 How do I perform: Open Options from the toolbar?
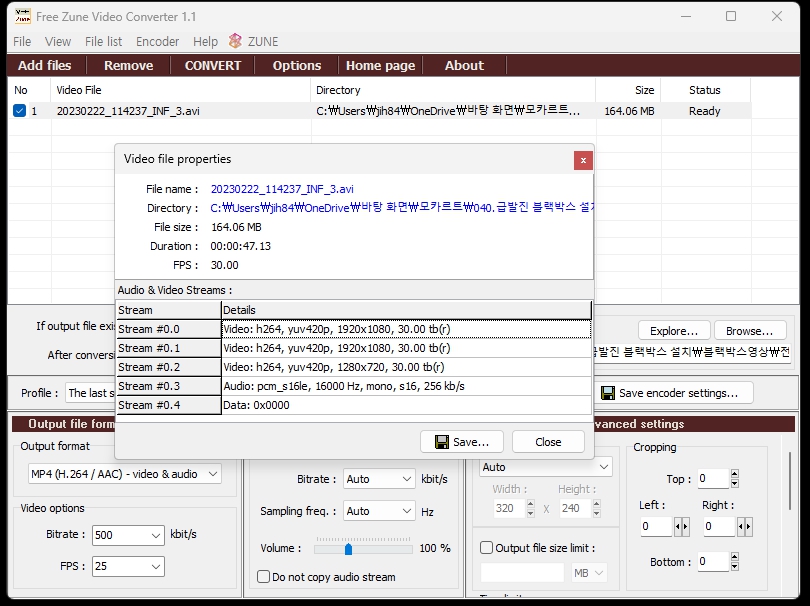[x=297, y=66]
